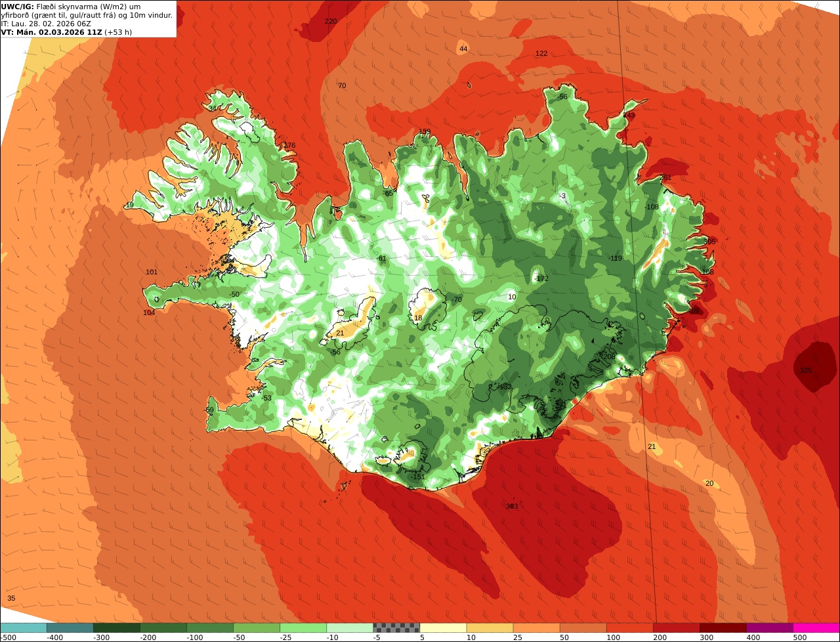Image resolution: width=840 pixels, height=642 pixels.
Task: Click the map value 19 off the Westfjords
Action: tap(130, 205)
